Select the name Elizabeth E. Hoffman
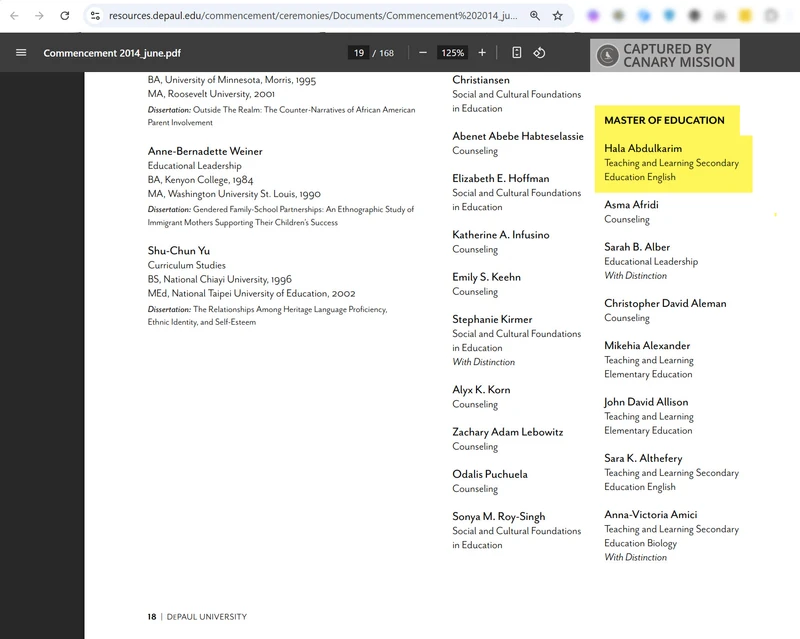This screenshot has height=639, width=800. pyautogui.click(x=501, y=179)
